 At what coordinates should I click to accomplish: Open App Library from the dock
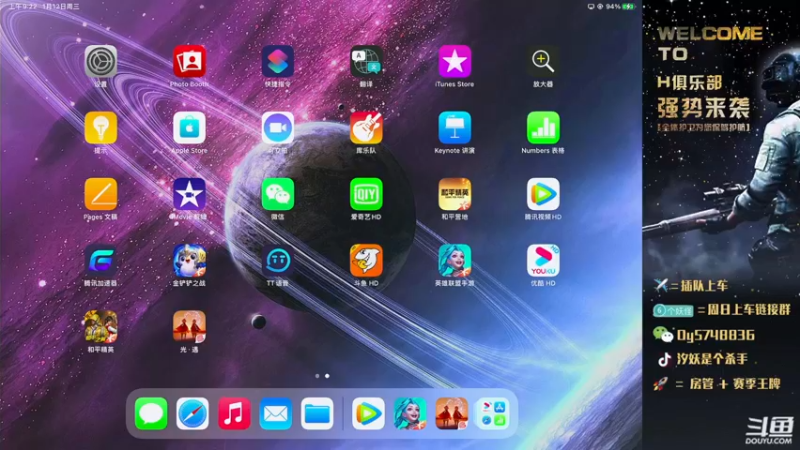tap(493, 413)
